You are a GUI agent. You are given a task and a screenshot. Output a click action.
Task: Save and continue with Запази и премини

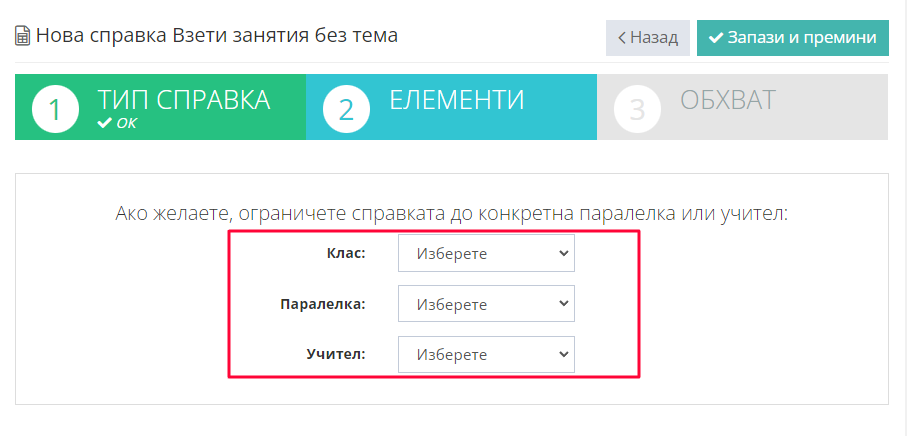click(x=792, y=38)
